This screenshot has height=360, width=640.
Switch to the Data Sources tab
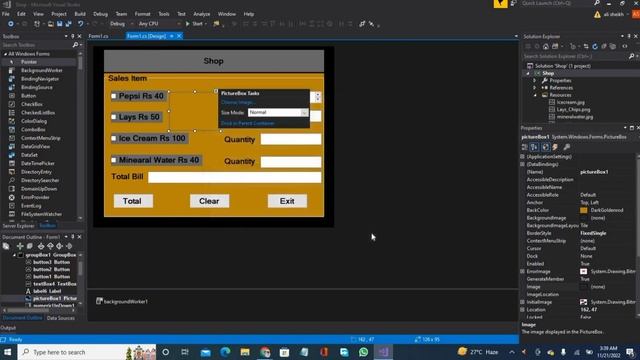click(60, 318)
